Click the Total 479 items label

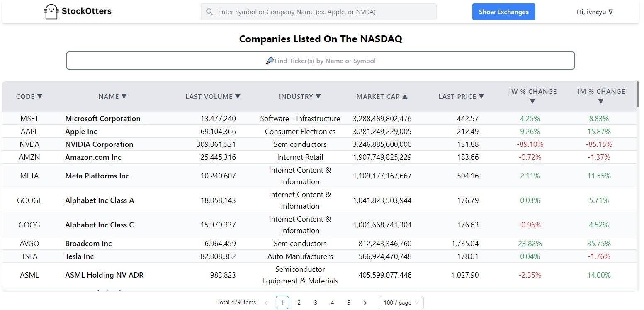(237, 303)
